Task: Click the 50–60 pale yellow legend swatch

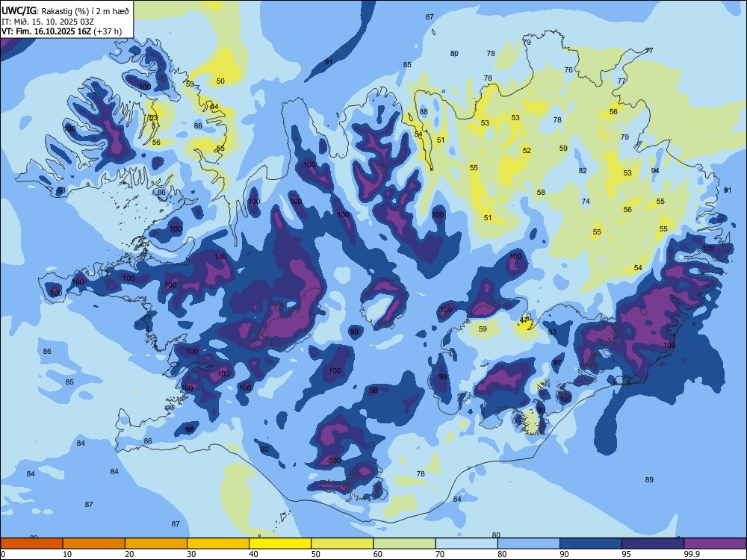Action: [342, 544]
